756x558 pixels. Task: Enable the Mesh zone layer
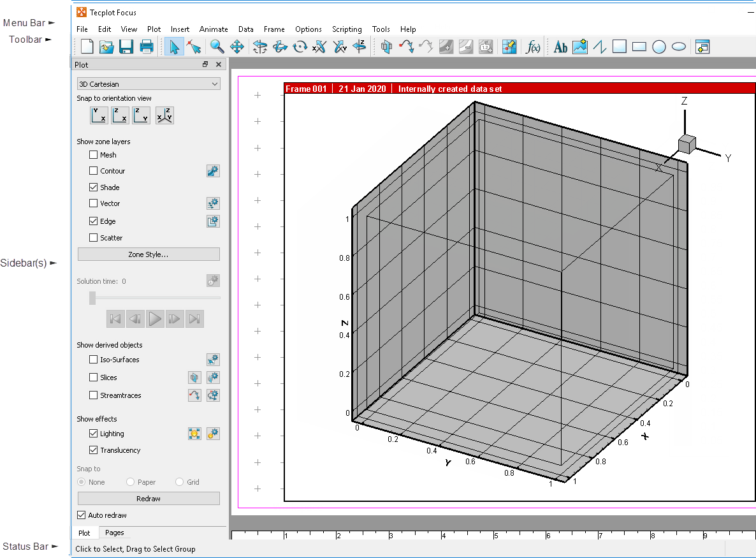[x=94, y=155]
